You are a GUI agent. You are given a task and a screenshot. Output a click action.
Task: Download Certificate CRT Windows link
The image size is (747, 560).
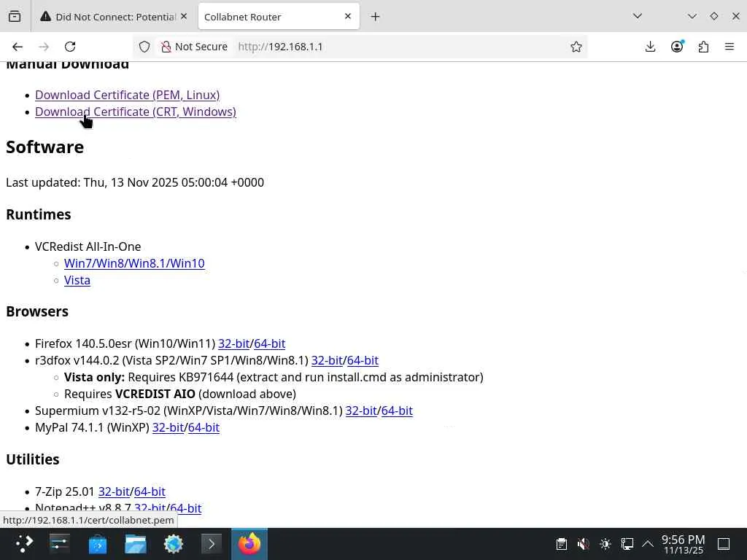coord(135,112)
